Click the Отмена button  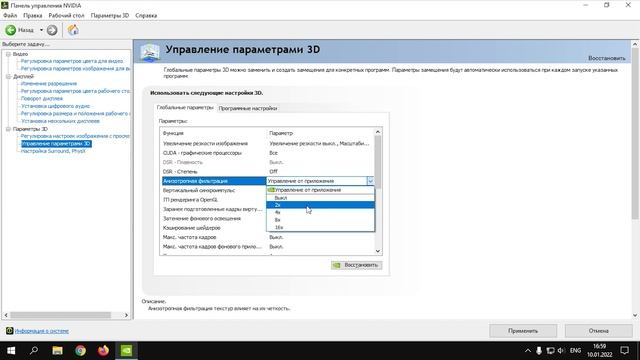point(598,331)
